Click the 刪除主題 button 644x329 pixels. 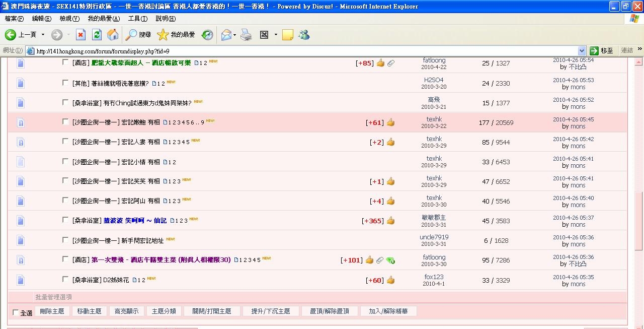(x=52, y=311)
